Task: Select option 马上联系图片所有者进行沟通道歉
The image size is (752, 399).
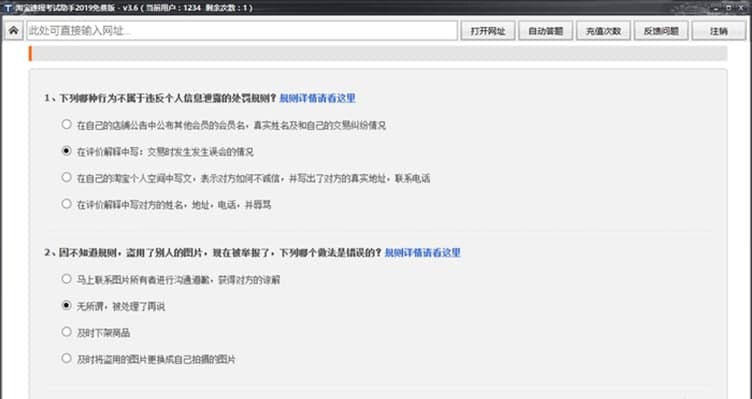Action: click(x=67, y=279)
